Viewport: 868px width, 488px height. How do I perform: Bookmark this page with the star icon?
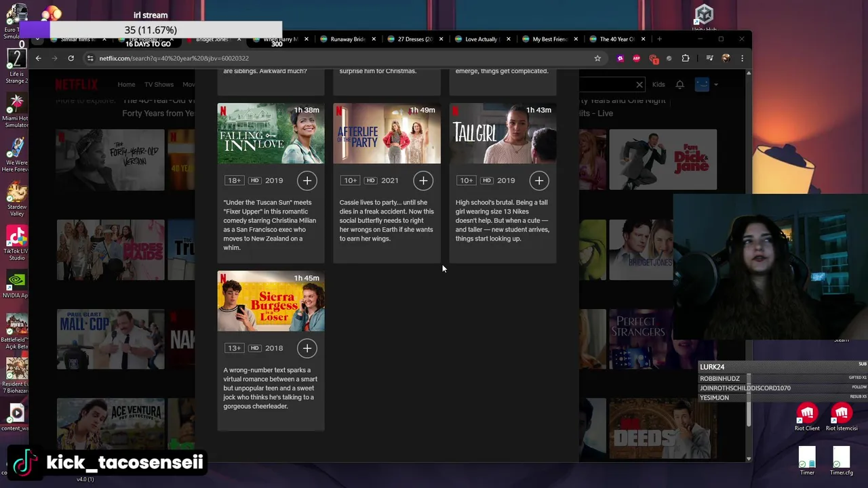[x=597, y=58]
